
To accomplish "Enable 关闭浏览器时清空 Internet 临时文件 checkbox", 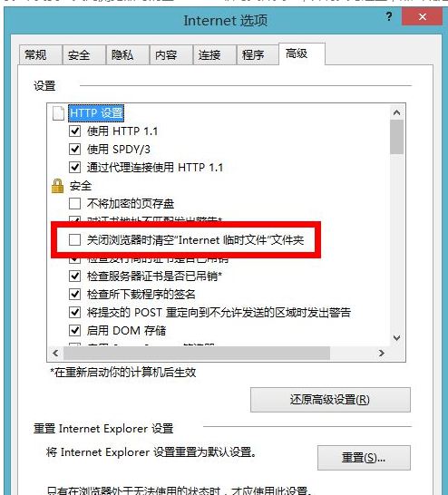I will pyautogui.click(x=75, y=240).
